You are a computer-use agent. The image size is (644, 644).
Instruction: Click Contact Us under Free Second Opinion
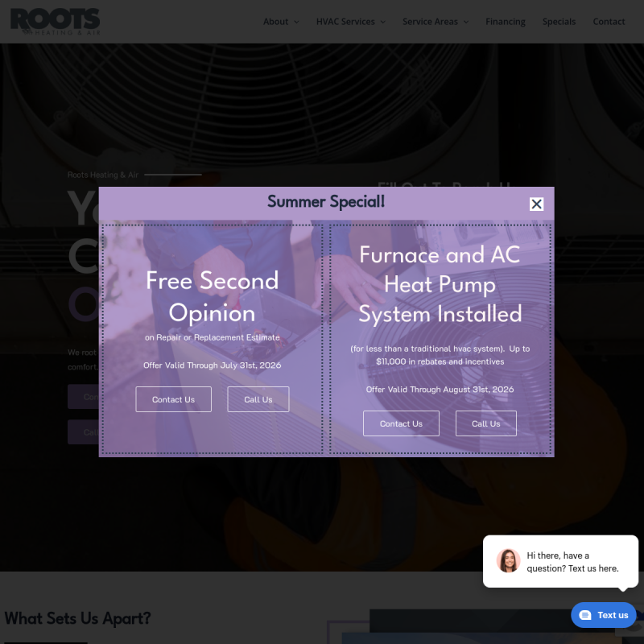[173, 399]
